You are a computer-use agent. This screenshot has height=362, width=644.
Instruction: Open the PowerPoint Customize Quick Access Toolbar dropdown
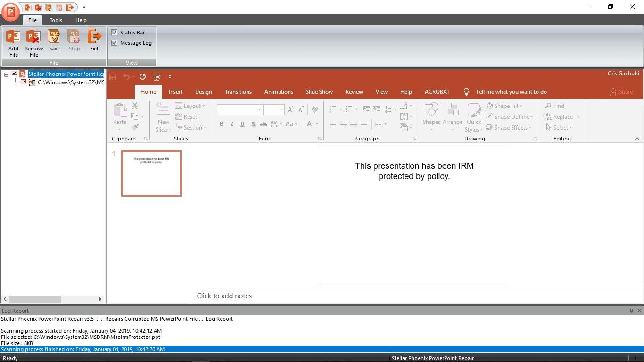pyautogui.click(x=170, y=77)
